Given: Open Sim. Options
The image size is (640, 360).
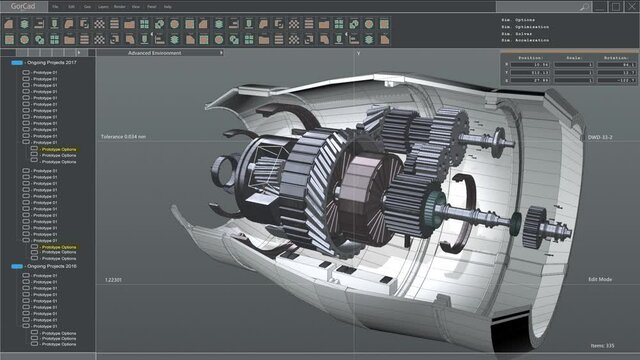Looking at the screenshot, I should coord(518,20).
